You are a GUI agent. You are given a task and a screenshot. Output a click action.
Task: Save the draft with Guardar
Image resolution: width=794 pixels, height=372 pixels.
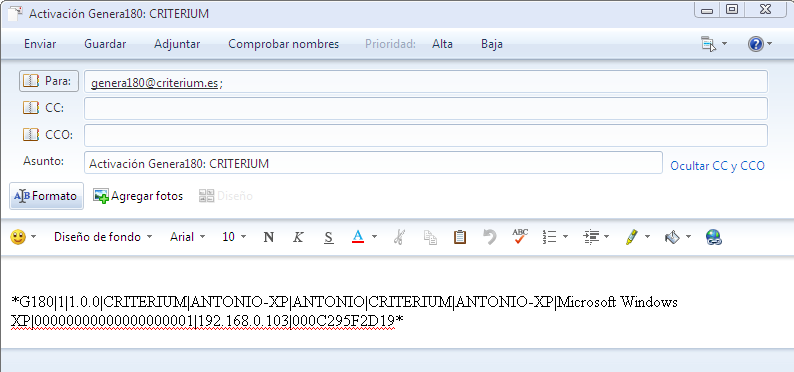point(105,44)
